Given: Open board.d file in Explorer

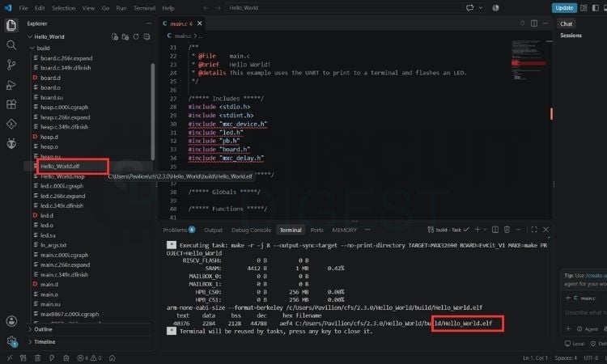Looking at the screenshot, I should pos(50,78).
